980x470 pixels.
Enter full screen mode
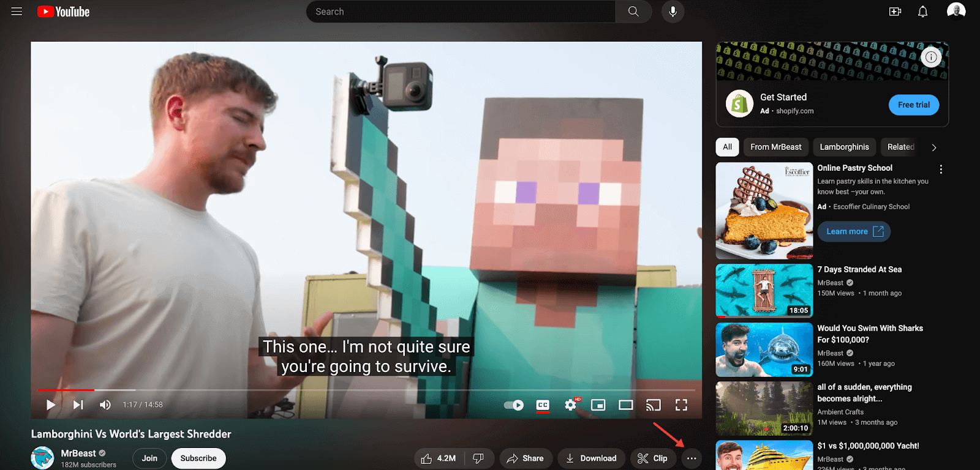[681, 405]
